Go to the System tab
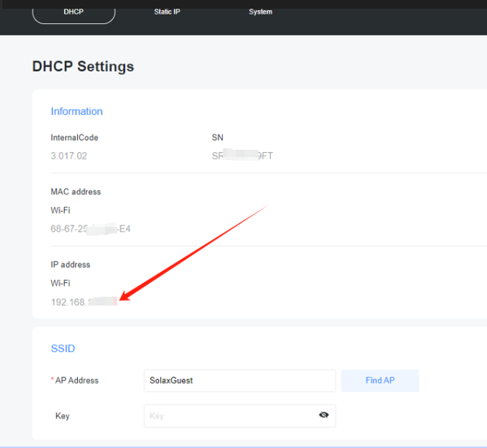Image resolution: width=487 pixels, height=448 pixels. 260,12
